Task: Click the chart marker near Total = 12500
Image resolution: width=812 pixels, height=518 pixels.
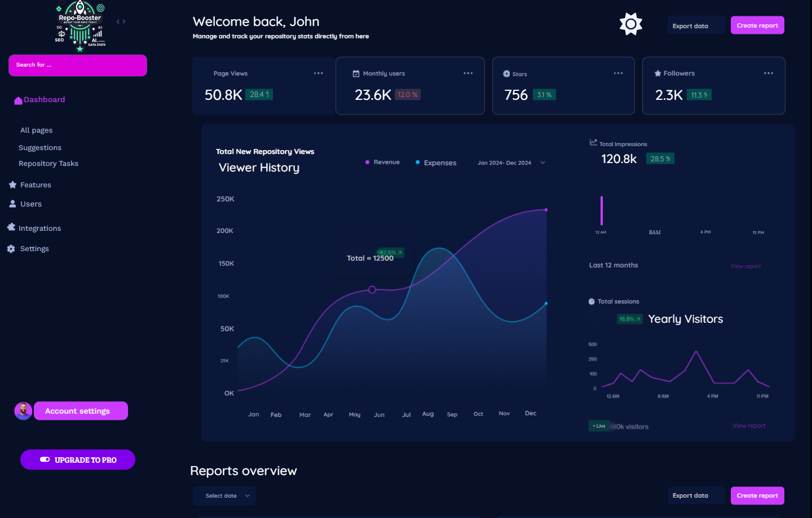Action: click(372, 289)
